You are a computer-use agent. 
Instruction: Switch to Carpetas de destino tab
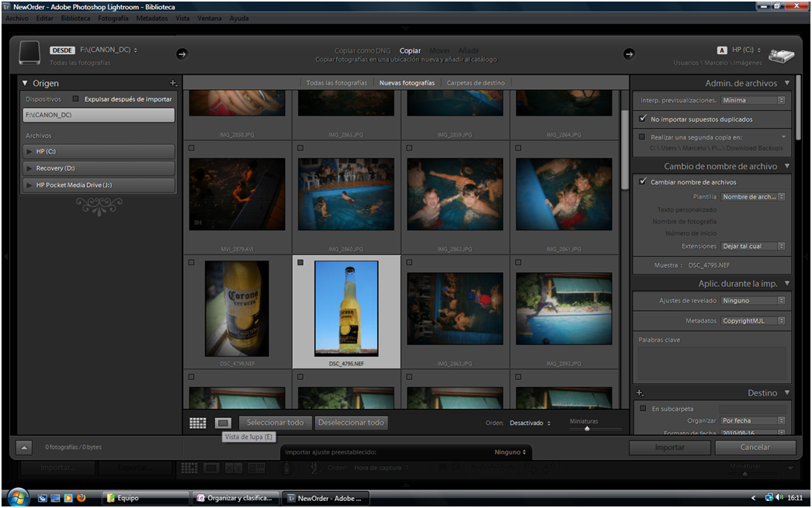475,83
